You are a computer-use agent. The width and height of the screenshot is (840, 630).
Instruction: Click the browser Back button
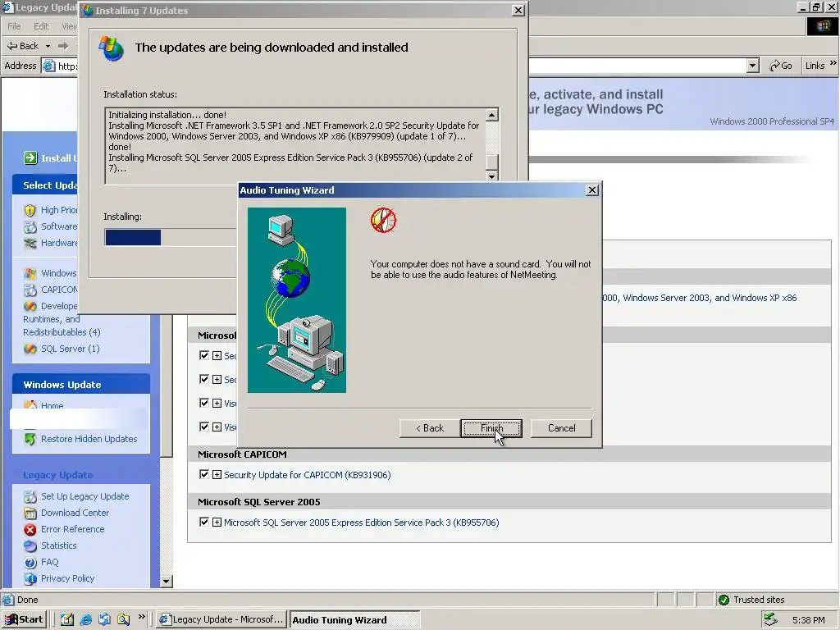[x=22, y=46]
